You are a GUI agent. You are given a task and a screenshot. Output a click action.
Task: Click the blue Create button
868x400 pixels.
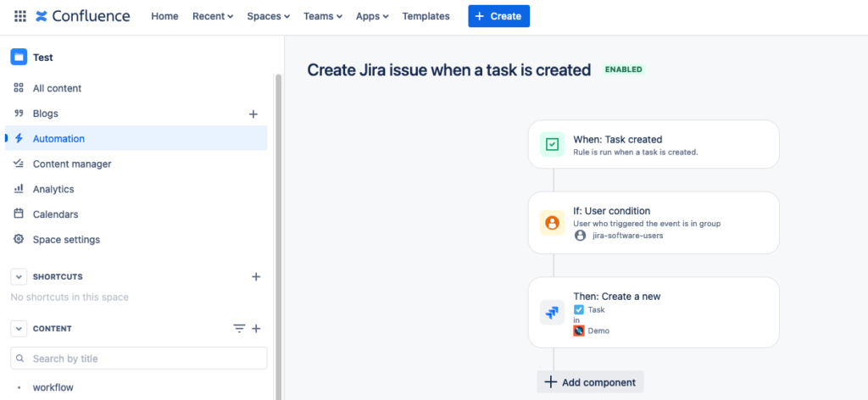[498, 16]
